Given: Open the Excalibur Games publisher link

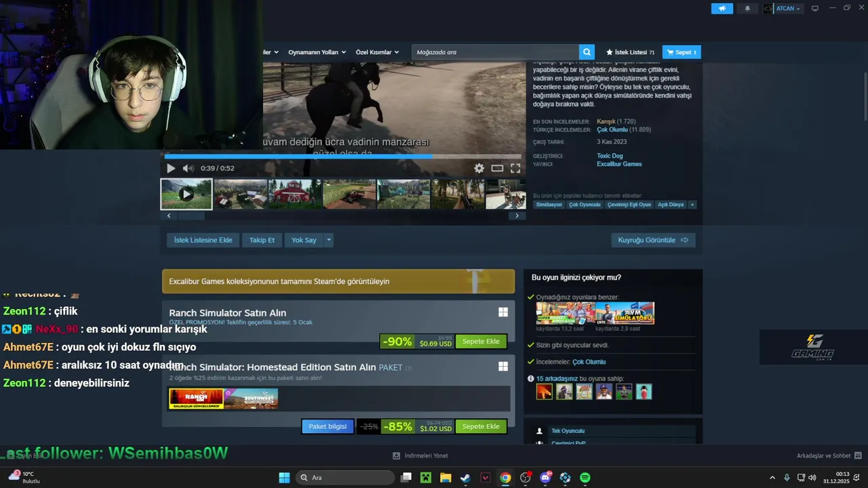Looking at the screenshot, I should [619, 164].
